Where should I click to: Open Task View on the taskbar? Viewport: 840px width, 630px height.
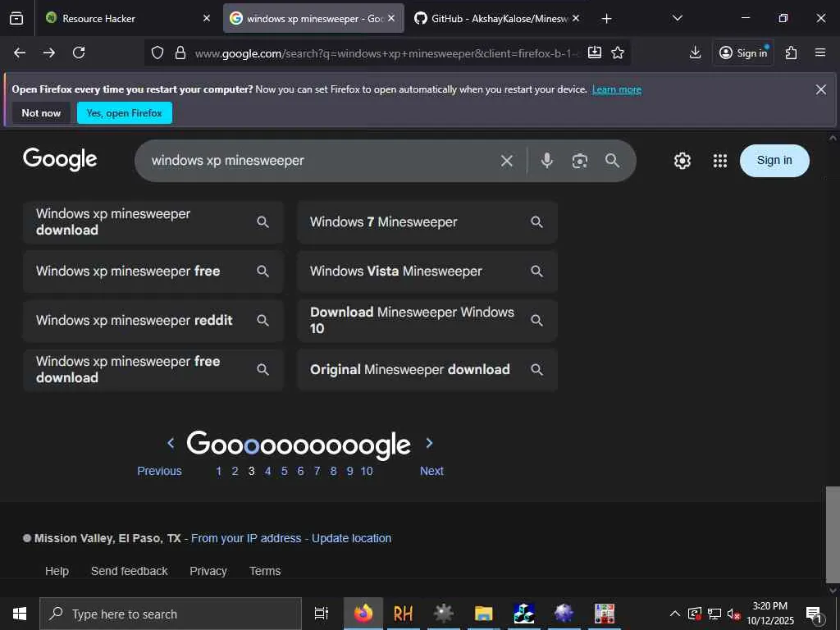[x=322, y=614]
